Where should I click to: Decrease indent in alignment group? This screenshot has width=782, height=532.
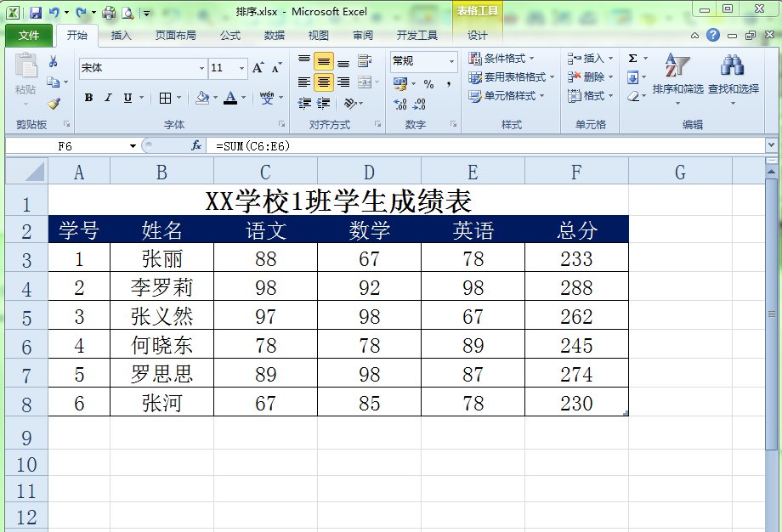304,103
